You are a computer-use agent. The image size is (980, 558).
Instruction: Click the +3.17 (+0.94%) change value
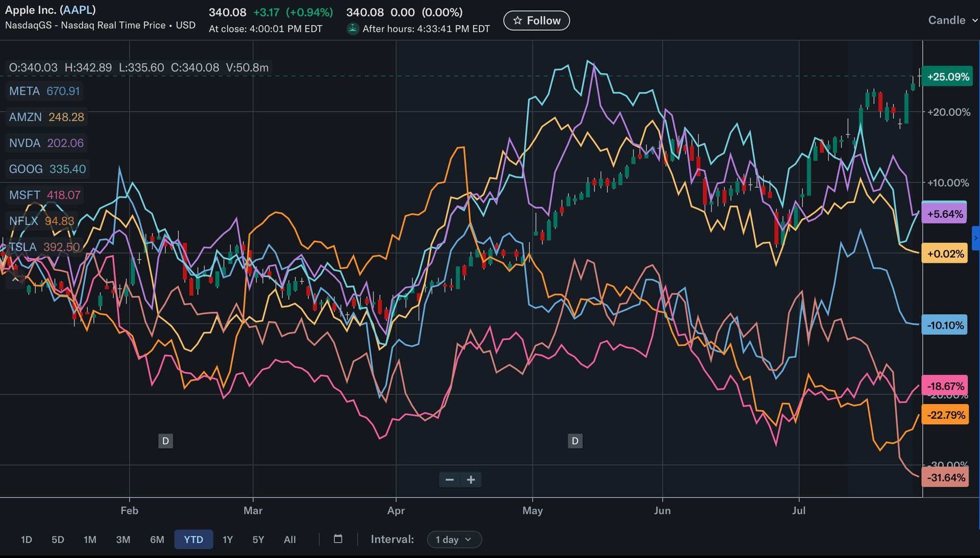293,12
